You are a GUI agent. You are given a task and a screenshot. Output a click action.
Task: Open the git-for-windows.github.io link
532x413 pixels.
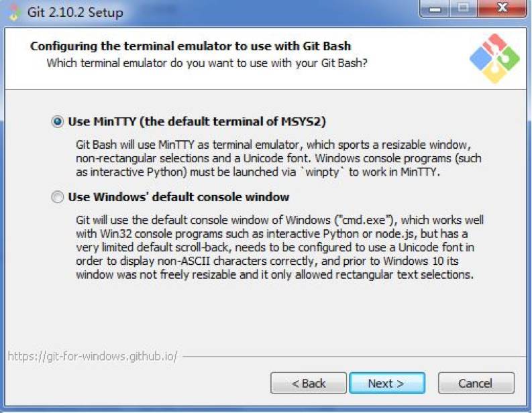[93, 357]
